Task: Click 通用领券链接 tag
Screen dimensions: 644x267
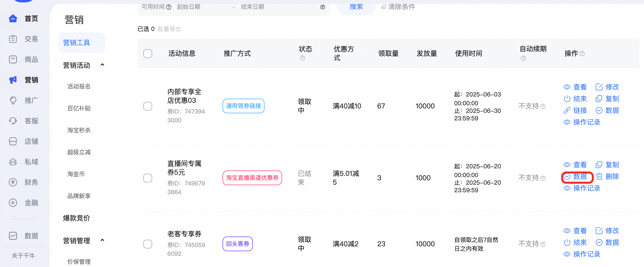Action: (244, 106)
